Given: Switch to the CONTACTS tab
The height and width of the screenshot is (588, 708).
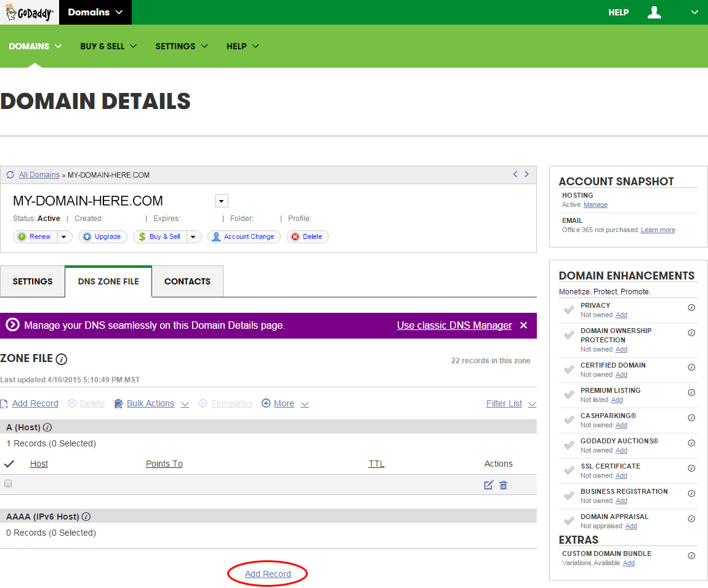Looking at the screenshot, I should tap(187, 281).
